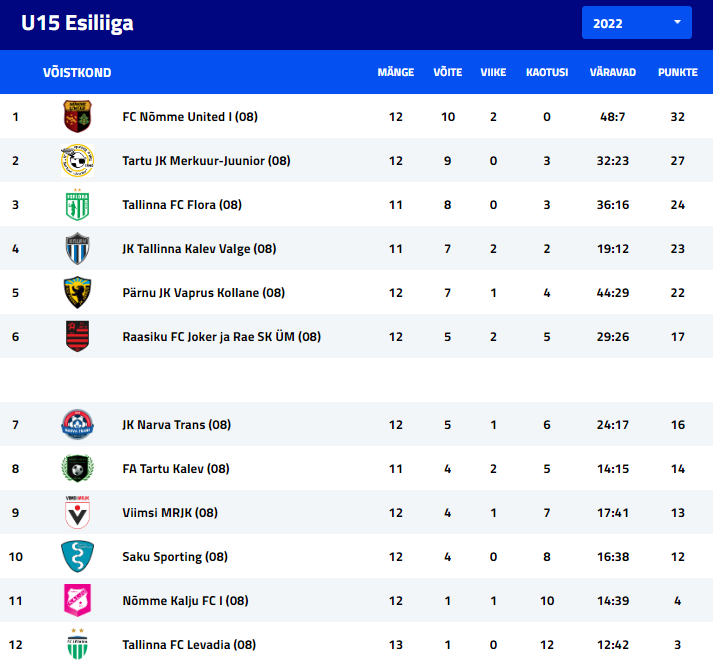Click the PUNKTE column header

pos(678,72)
